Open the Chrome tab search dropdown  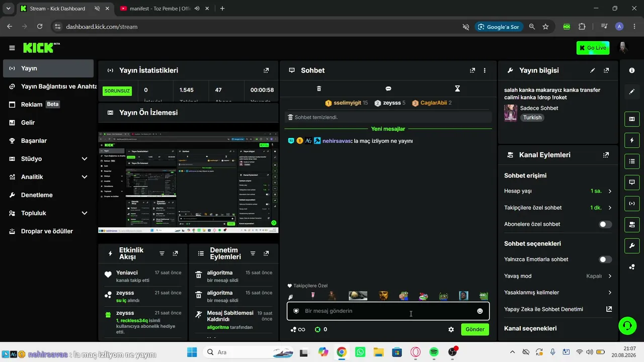8,9
